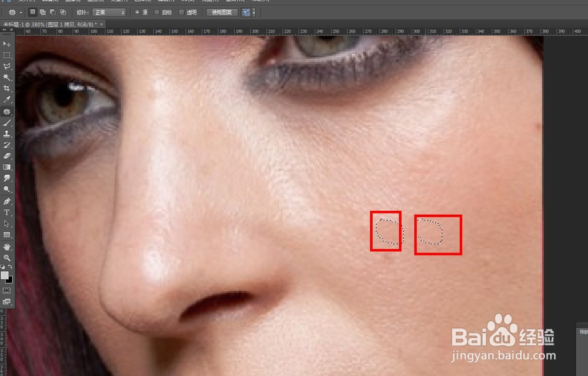588x376 pixels.
Task: Enable the 透明 (Transparent) checkbox
Action: pos(181,12)
